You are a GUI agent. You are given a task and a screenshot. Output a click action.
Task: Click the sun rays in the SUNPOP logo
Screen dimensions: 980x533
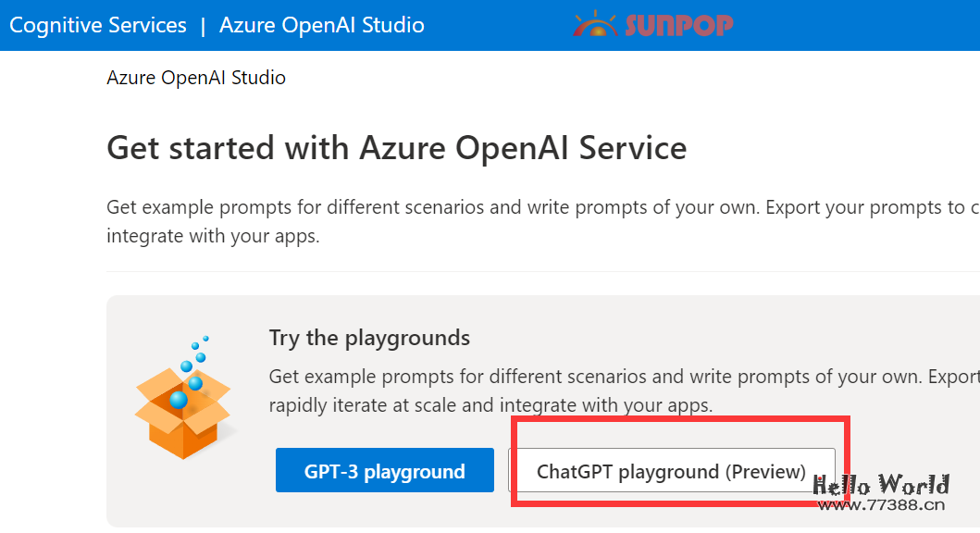595,16
